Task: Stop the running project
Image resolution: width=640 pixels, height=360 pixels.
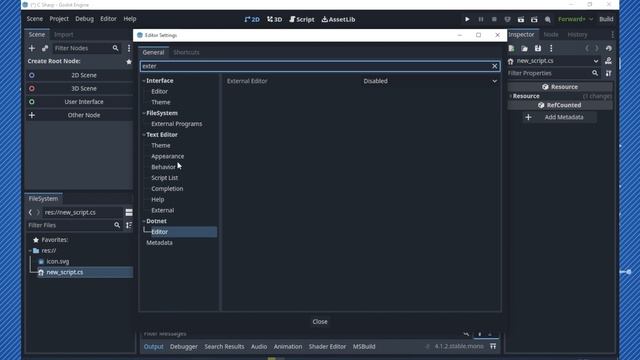Action: tap(494, 19)
